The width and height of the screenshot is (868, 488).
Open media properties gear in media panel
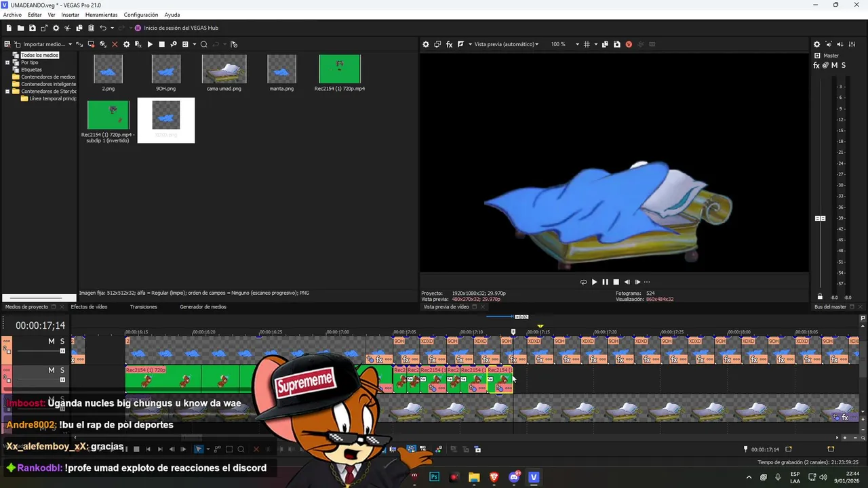(126, 44)
